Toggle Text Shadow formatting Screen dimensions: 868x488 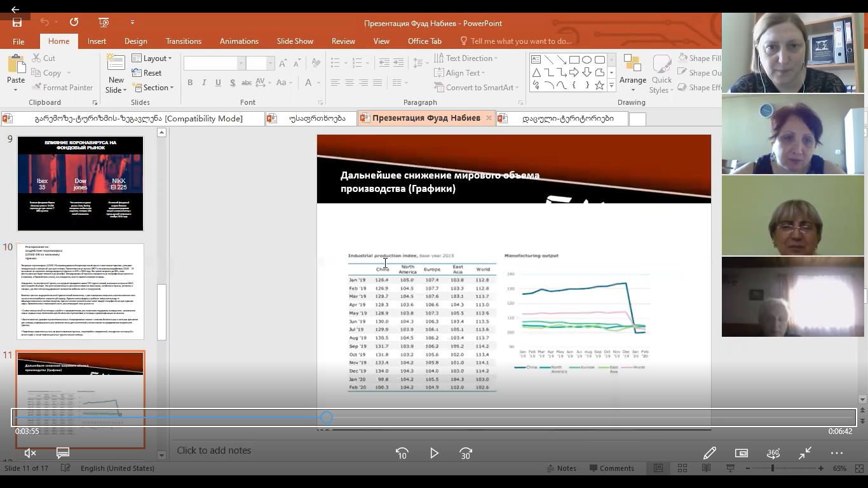233,83
